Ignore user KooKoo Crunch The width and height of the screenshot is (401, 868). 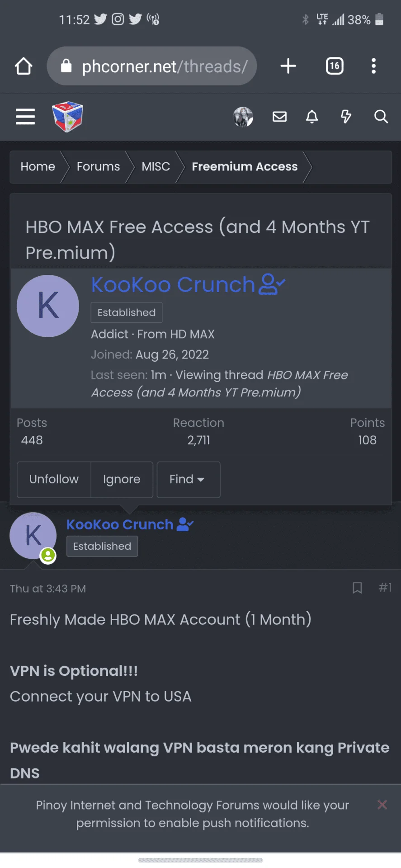pos(122,480)
